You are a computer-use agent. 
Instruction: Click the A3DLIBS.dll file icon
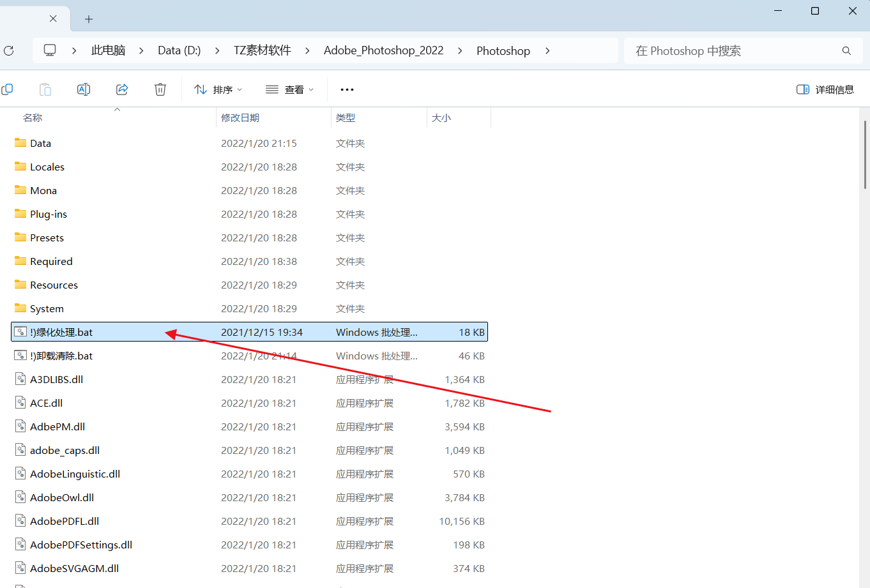[x=20, y=379]
